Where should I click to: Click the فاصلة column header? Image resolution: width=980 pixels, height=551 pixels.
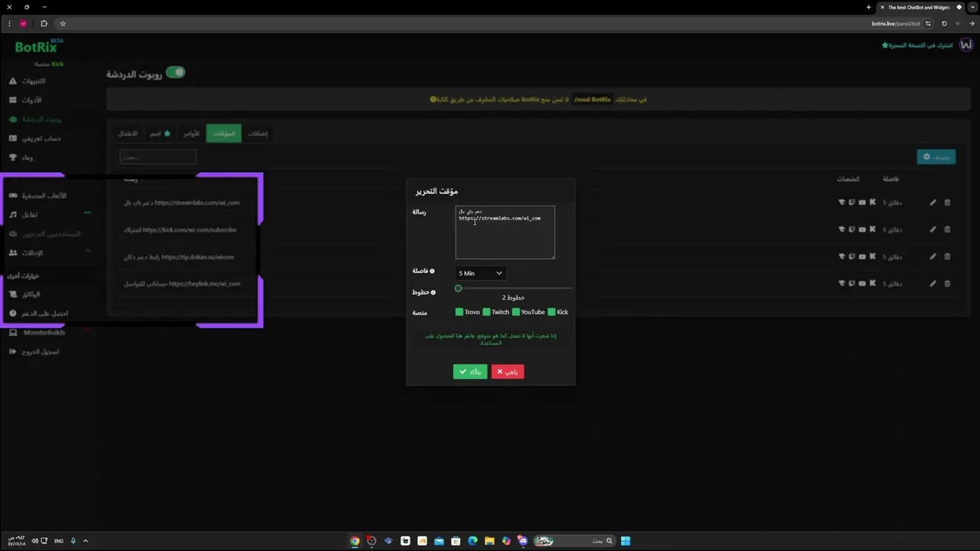(891, 179)
